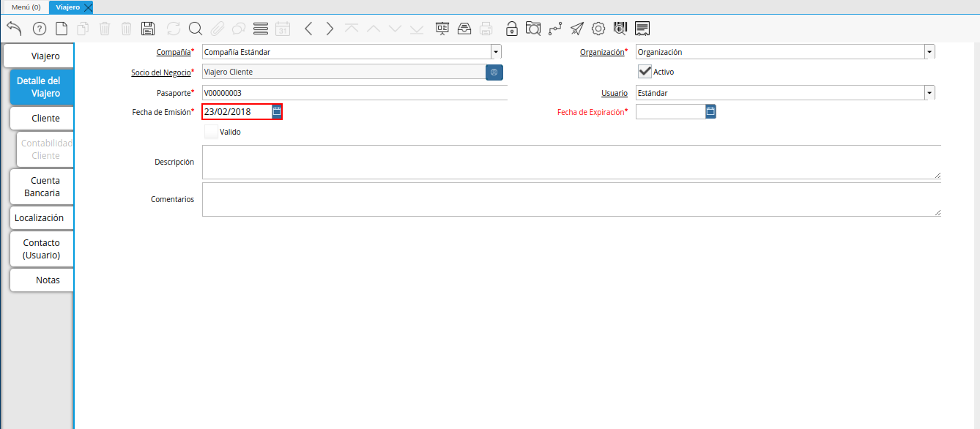This screenshot has height=429, width=980.
Task: Toggle the Valido checkbox
Action: coord(211,132)
